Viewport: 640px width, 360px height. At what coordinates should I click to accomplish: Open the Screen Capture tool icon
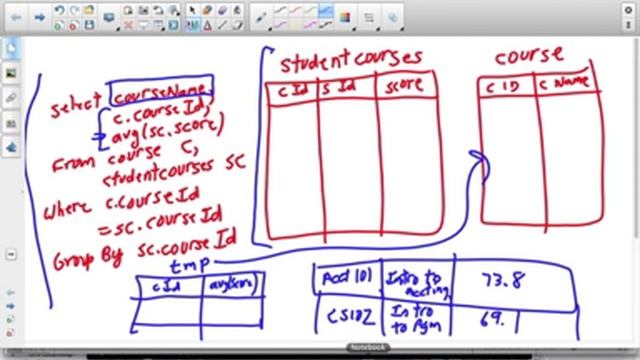pos(143,10)
